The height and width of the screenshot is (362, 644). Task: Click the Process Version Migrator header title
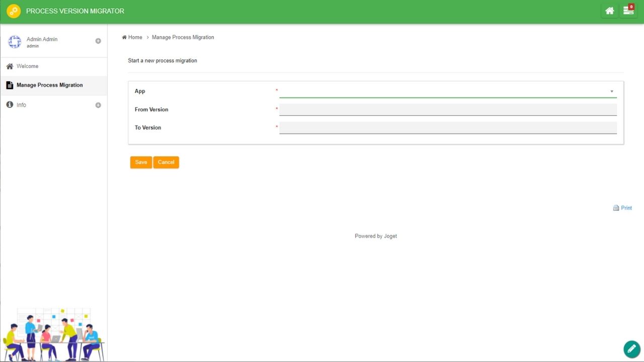75,11
